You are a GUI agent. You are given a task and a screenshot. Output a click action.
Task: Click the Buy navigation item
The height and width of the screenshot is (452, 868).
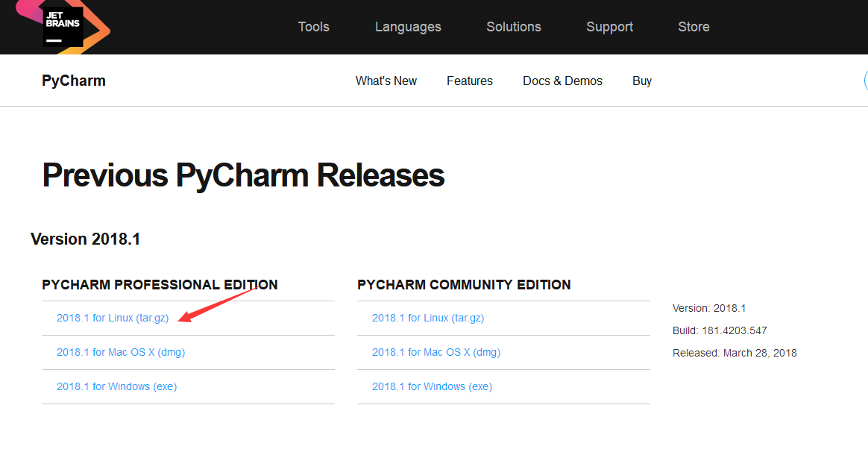pyautogui.click(x=642, y=81)
